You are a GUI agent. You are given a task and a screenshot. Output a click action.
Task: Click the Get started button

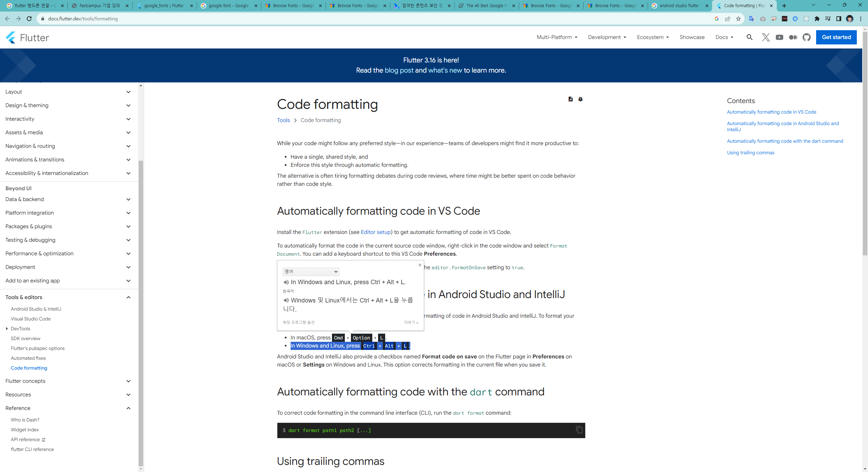pyautogui.click(x=836, y=37)
